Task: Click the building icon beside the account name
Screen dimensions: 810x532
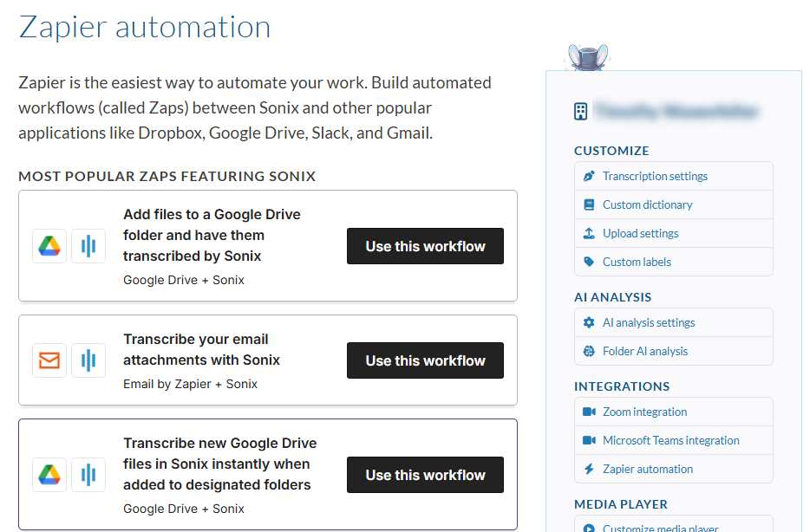Action: coord(581,112)
